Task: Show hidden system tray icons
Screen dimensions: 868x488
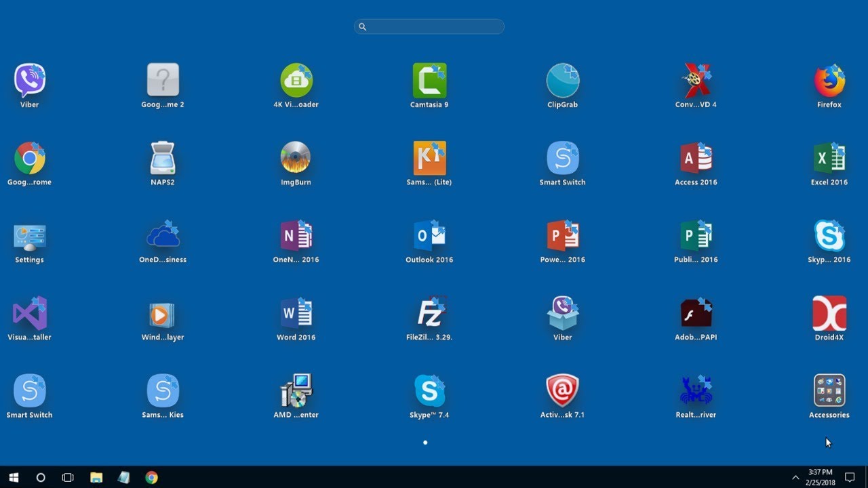Action: coord(795,477)
